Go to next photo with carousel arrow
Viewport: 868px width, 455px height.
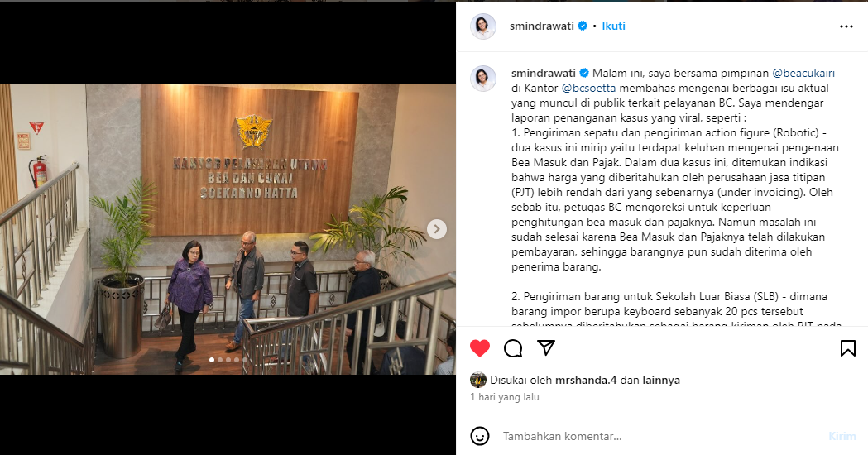[437, 228]
